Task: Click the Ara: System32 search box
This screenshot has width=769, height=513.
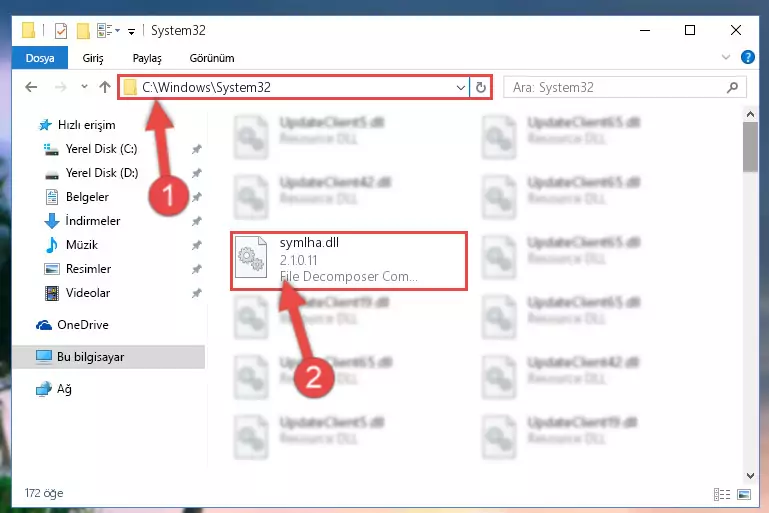Action: tap(624, 87)
